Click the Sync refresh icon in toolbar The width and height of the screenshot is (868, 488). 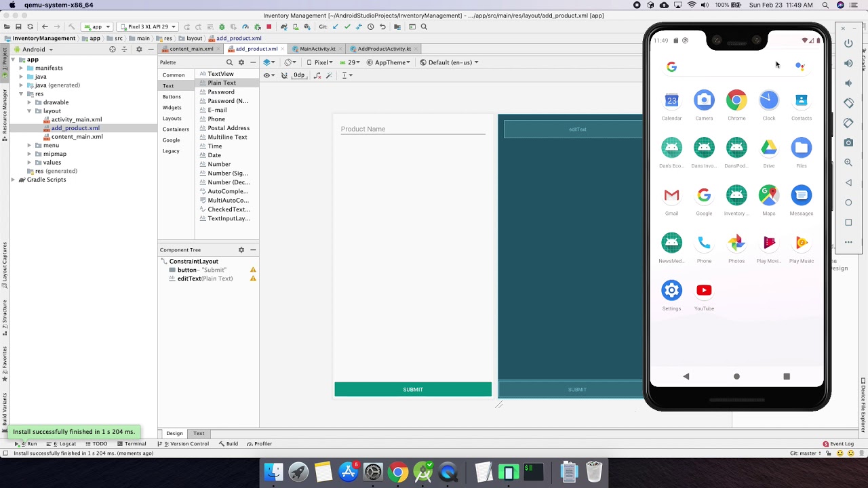[x=30, y=26]
